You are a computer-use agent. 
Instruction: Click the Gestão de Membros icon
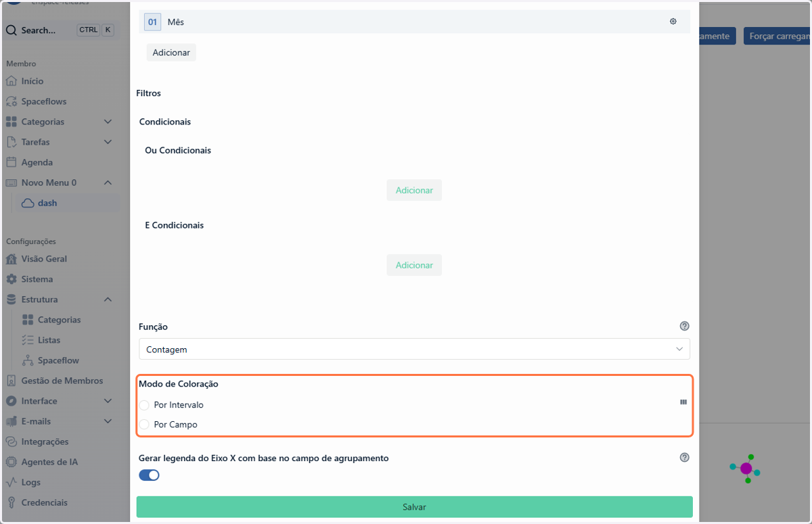11,381
